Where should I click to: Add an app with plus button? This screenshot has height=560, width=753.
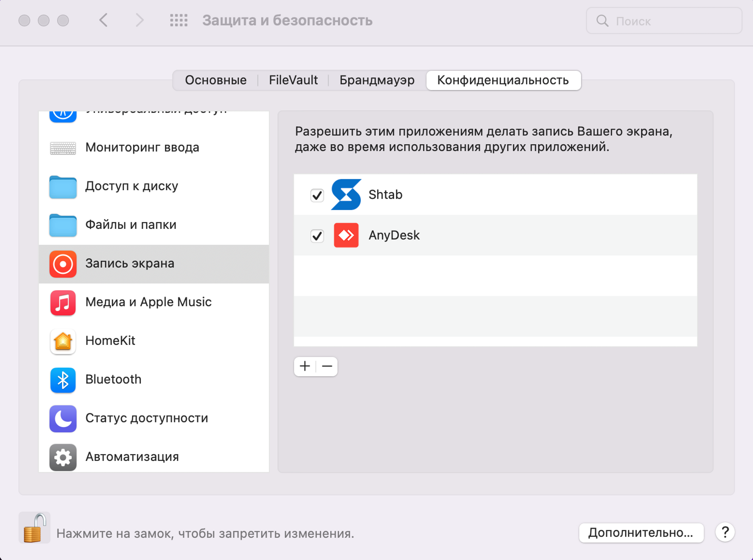coord(305,366)
